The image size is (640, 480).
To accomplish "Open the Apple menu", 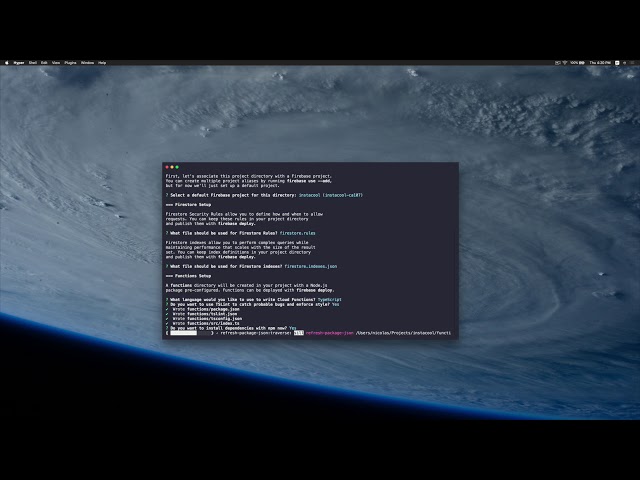I will click(7, 63).
